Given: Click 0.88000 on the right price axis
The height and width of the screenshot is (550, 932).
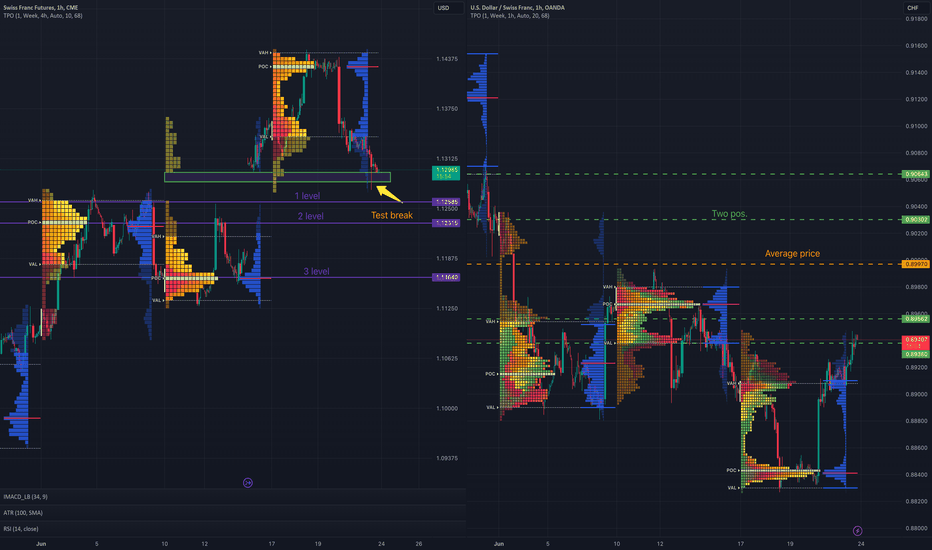Looking at the screenshot, I should (916, 528).
